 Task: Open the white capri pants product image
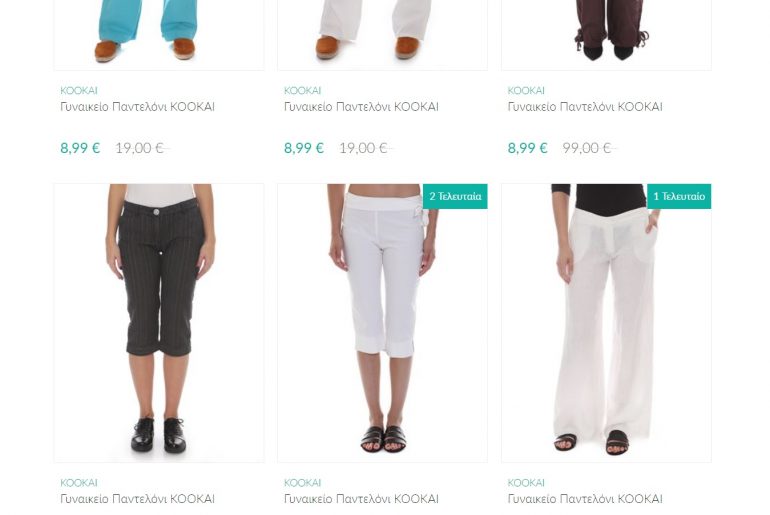(382, 323)
